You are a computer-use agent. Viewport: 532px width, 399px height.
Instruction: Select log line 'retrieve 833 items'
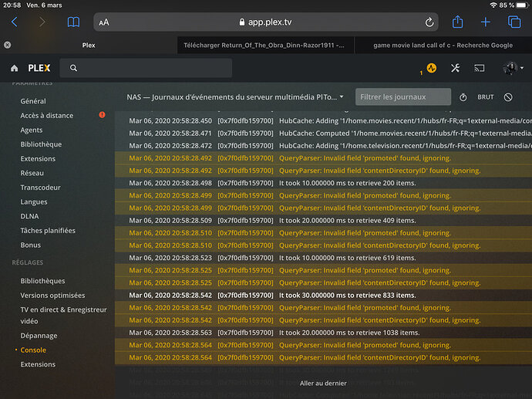click(x=323, y=295)
